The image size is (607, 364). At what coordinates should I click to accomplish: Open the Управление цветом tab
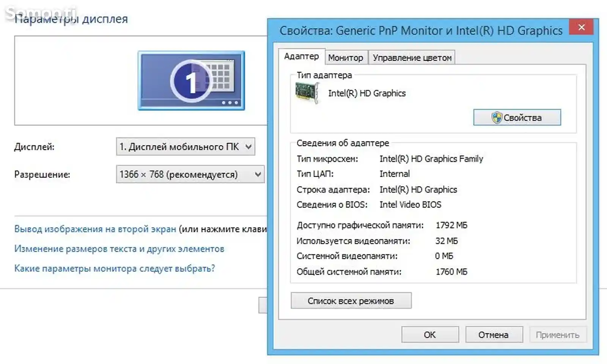coord(412,58)
